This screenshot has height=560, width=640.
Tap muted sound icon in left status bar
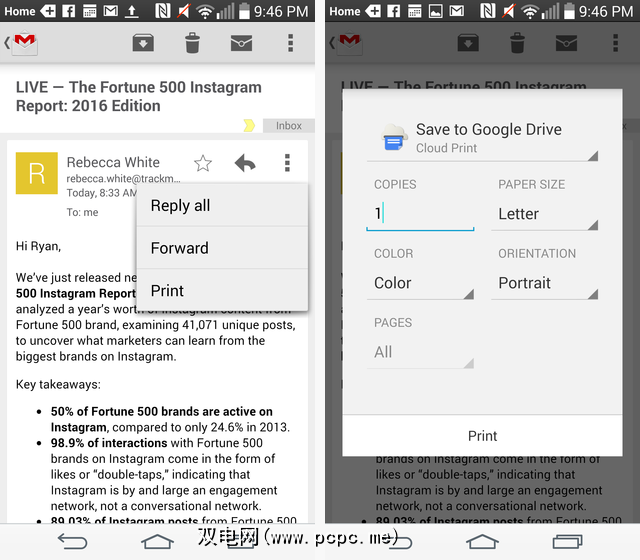[x=183, y=11]
